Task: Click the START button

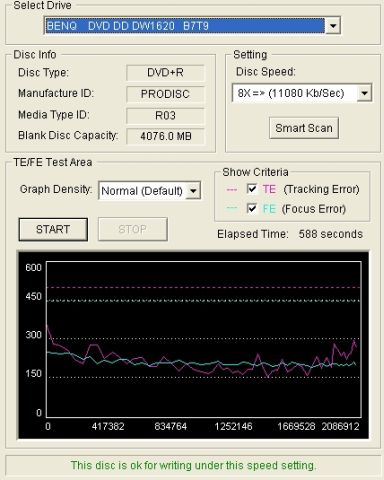Action: [x=53, y=229]
